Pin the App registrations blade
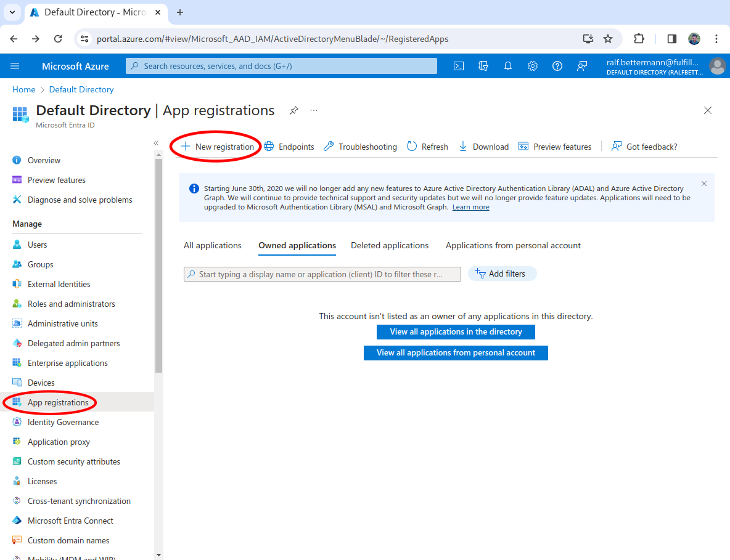 pos(294,110)
